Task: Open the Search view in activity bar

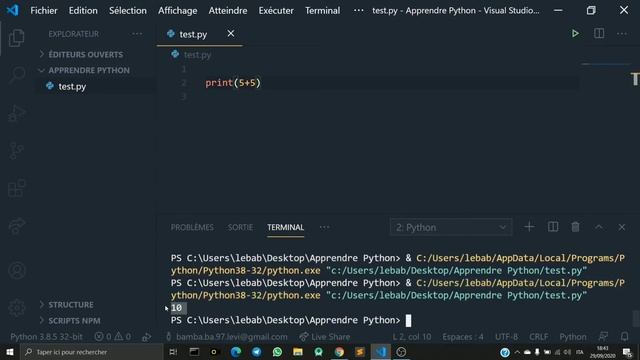Action: pyautogui.click(x=17, y=75)
